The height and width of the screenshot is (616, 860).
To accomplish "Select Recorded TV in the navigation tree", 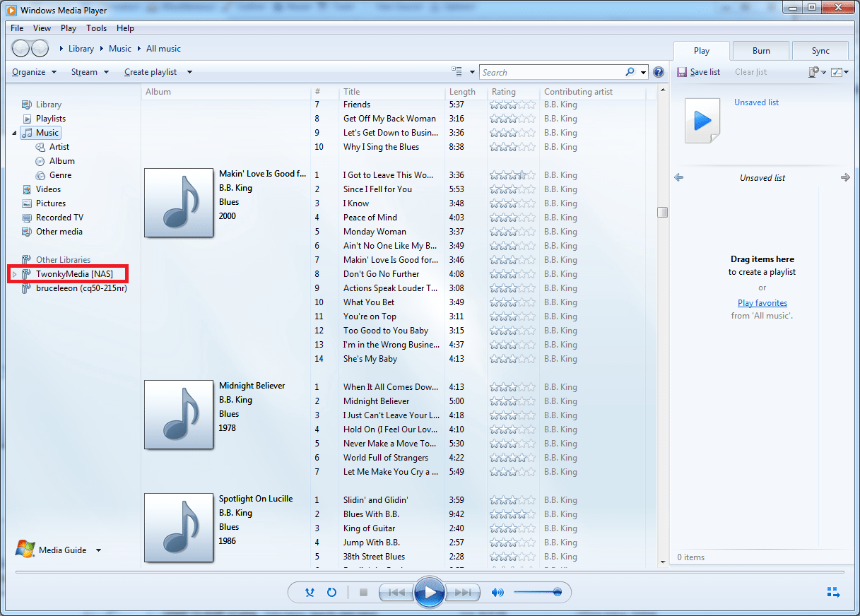I will (x=59, y=218).
